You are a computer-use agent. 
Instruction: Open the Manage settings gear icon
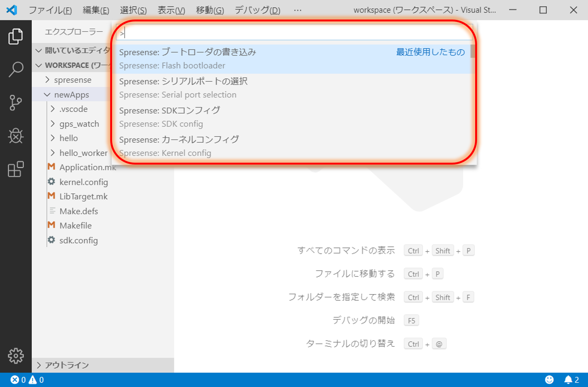16,355
